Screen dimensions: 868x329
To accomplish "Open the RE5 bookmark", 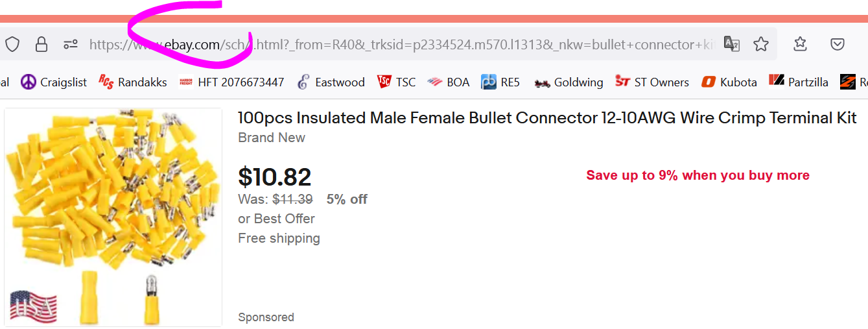I will click(500, 82).
